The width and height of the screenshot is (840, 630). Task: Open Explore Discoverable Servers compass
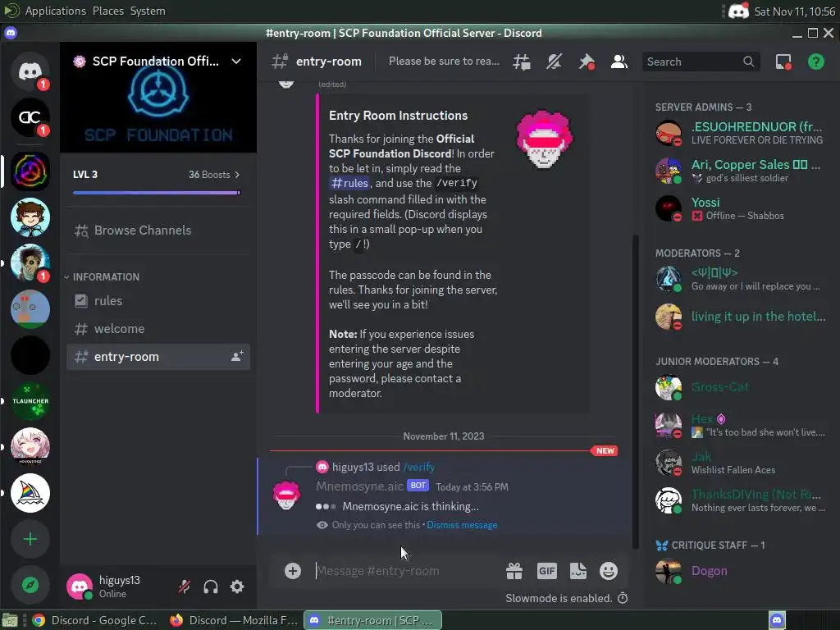coord(30,585)
